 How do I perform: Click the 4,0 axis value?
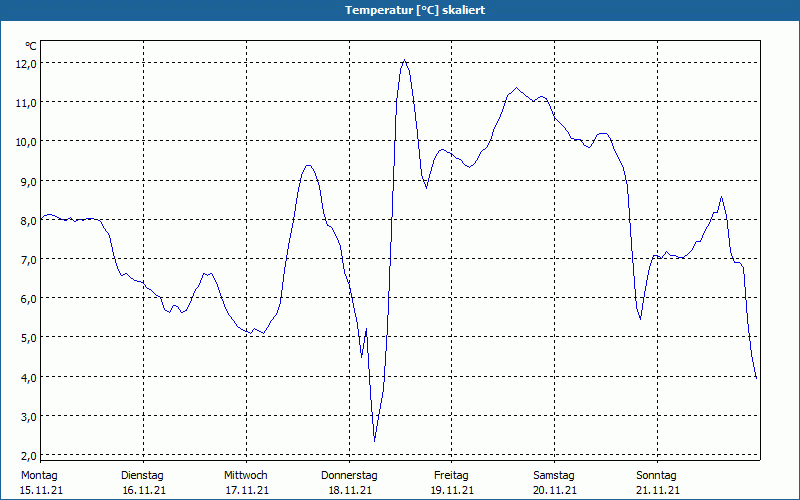coord(28,377)
